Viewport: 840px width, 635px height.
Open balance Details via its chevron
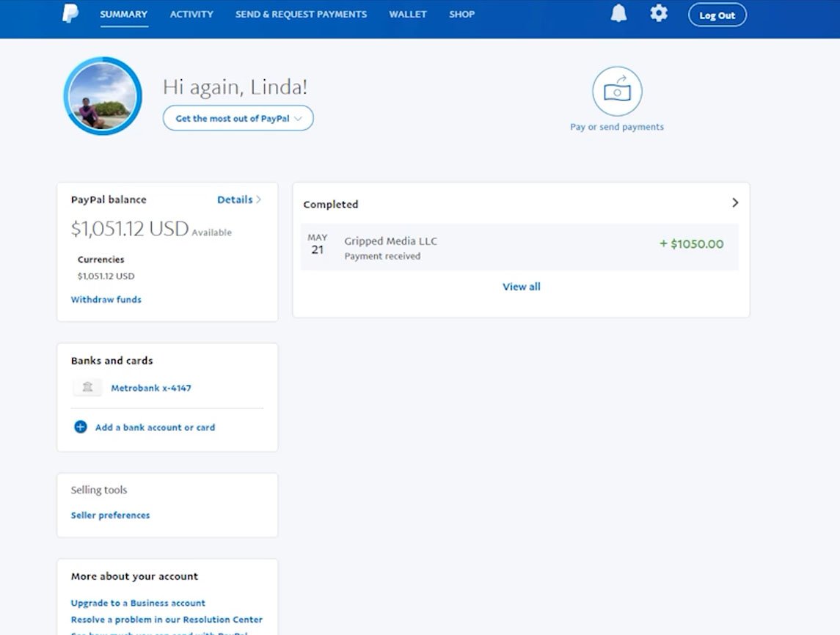point(257,199)
